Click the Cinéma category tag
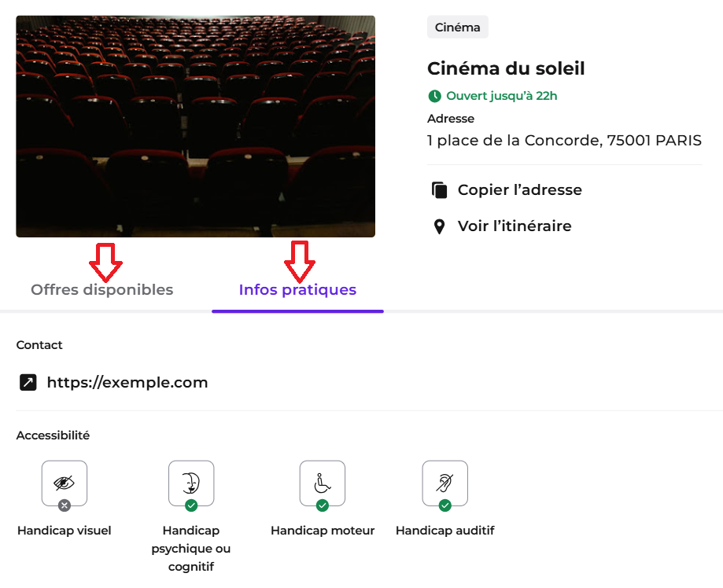Viewport: 723px width, 588px height. 457,28
